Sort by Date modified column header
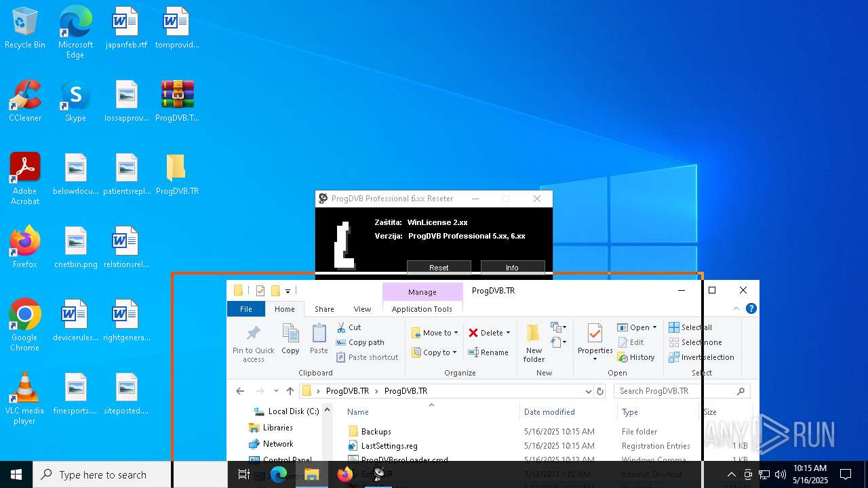The width and height of the screenshot is (868, 488). [549, 412]
